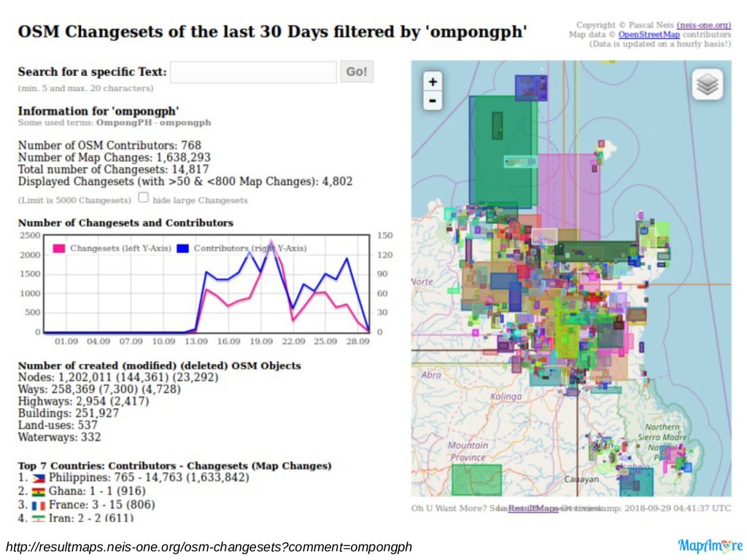Screen dimensions: 747x560
Task: Click 'Number of OSM Contributors: 768'
Action: (109, 145)
